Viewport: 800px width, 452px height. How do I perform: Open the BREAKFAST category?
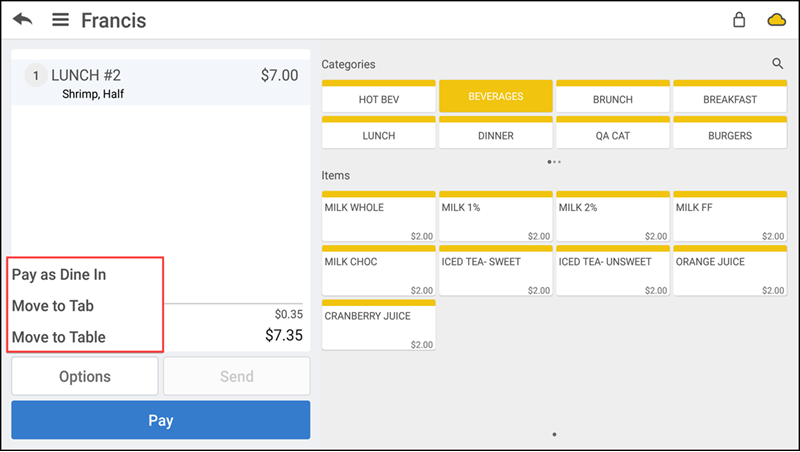730,96
